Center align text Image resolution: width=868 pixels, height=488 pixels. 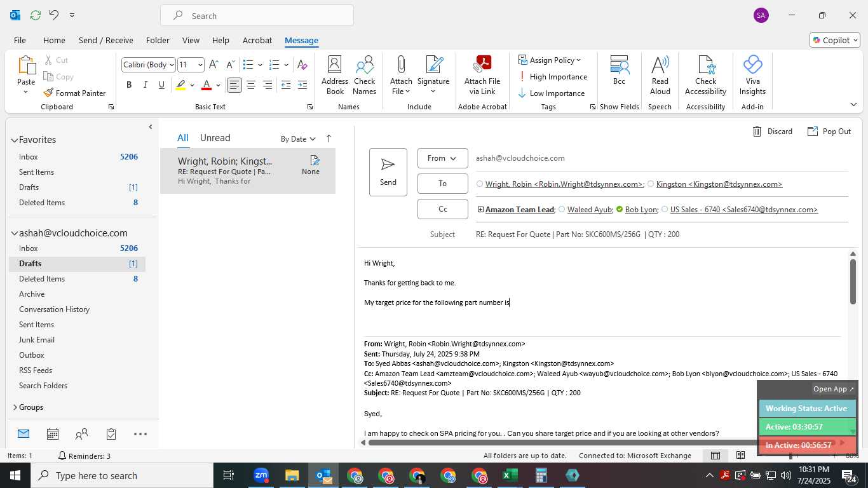[251, 85]
